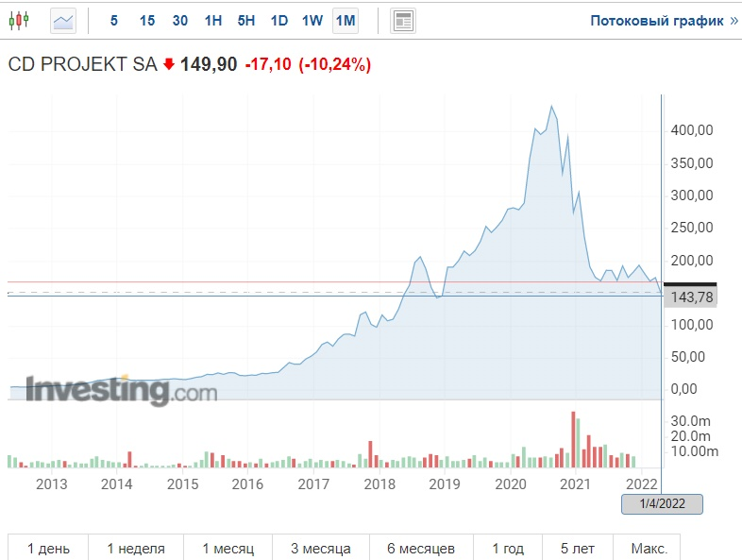Click the CD PROJEKT SA title
Viewport: 742px width, 560px height.
83,64
